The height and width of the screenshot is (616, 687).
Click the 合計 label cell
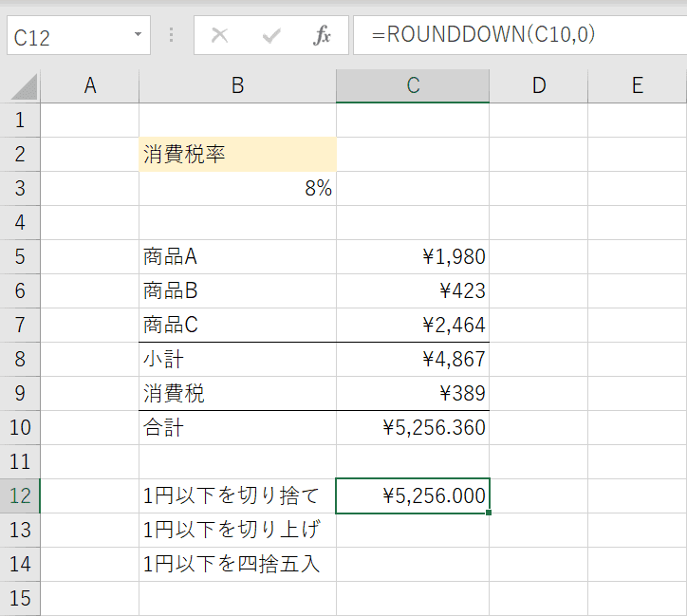[x=237, y=428]
